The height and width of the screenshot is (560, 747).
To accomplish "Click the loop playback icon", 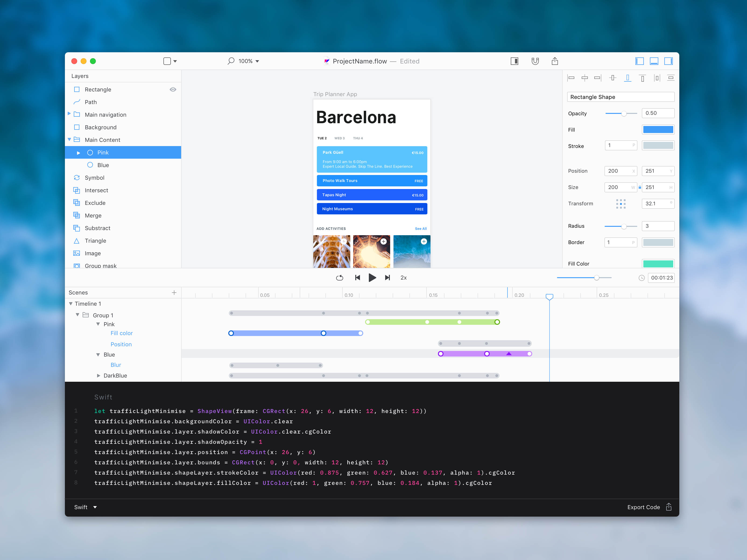I will [x=340, y=277].
